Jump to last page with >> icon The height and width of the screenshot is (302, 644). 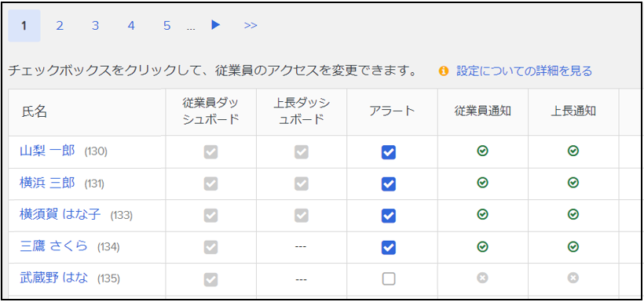click(251, 25)
